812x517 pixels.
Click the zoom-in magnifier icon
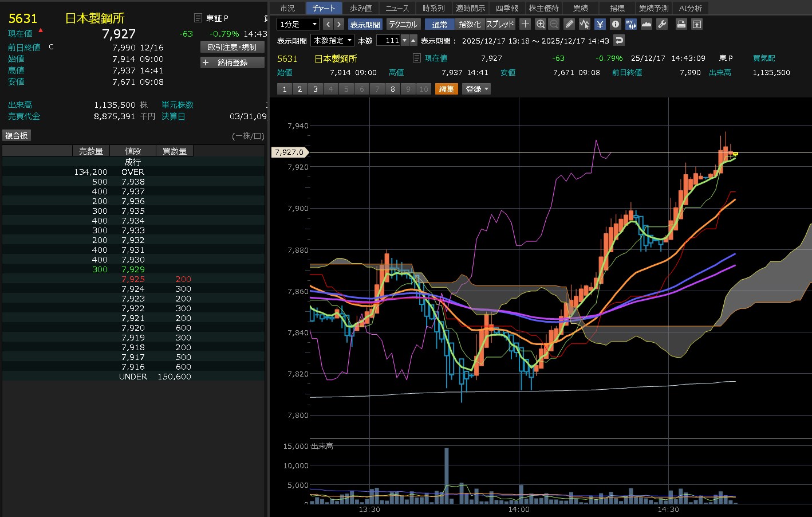pyautogui.click(x=540, y=24)
